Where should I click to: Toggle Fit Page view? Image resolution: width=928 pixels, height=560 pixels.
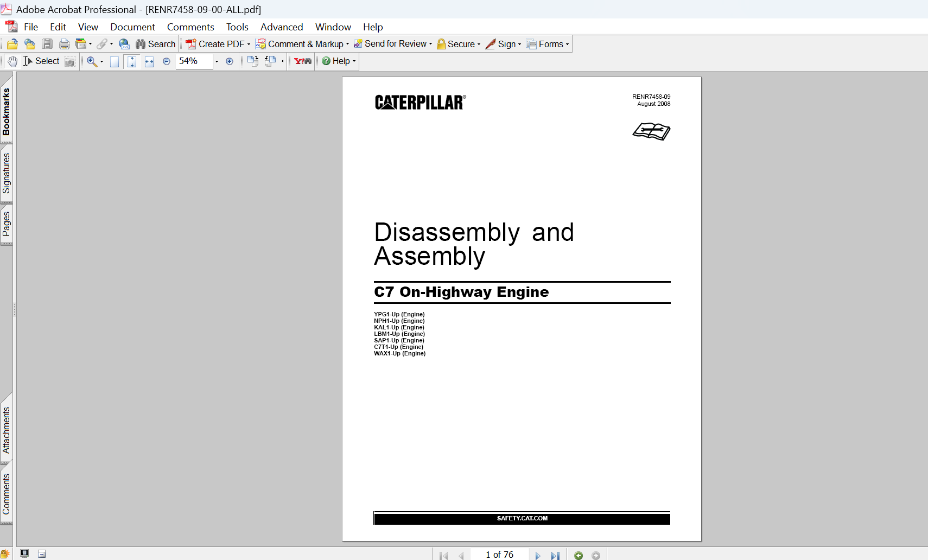pyautogui.click(x=132, y=61)
